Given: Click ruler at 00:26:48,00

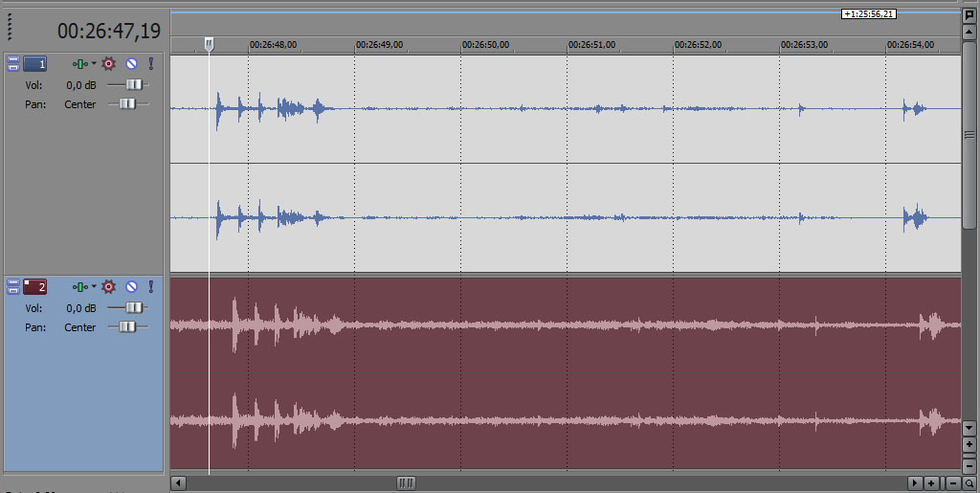Looking at the screenshot, I should click(x=273, y=45).
